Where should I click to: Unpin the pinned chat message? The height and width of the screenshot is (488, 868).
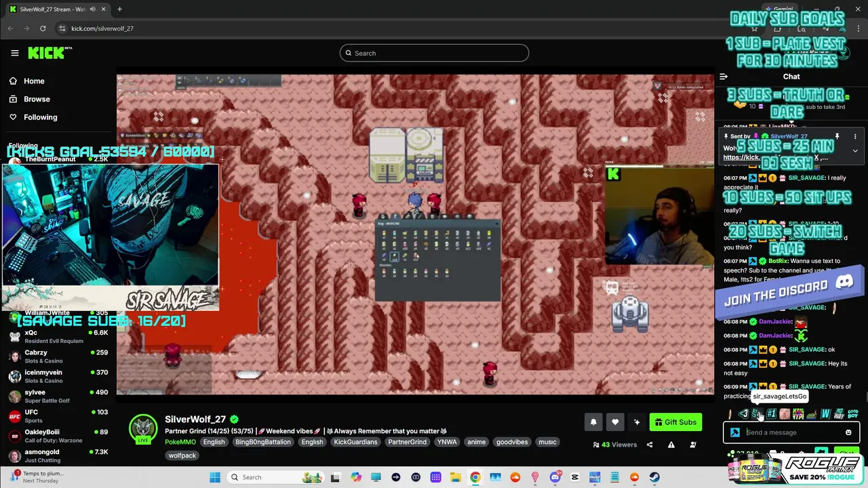coord(837,136)
